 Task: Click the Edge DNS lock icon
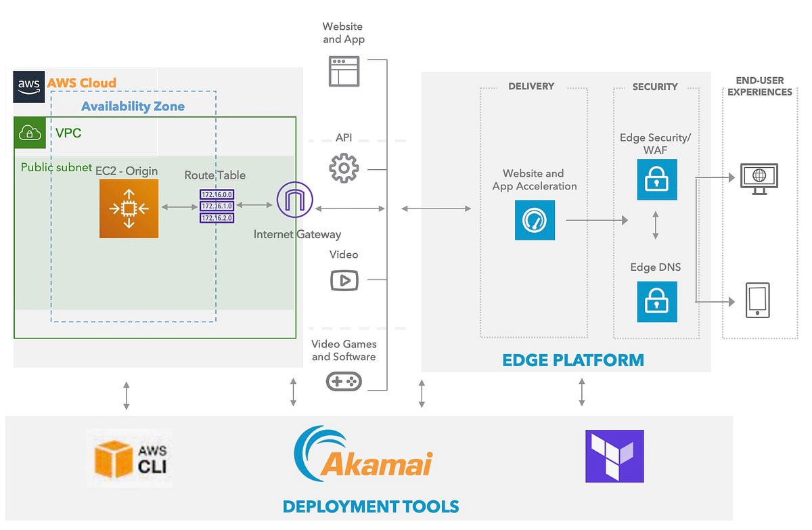tap(656, 301)
